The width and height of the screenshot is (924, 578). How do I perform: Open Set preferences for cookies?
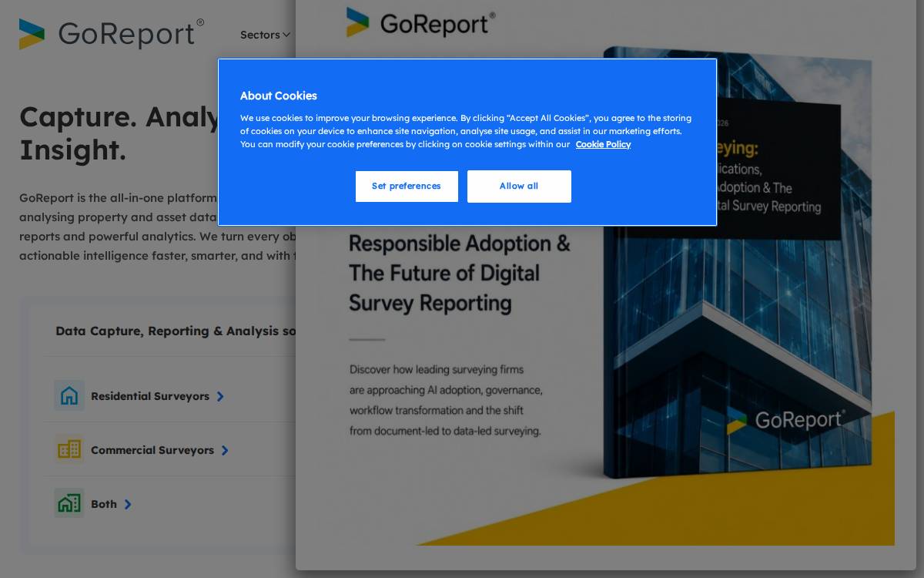click(407, 187)
